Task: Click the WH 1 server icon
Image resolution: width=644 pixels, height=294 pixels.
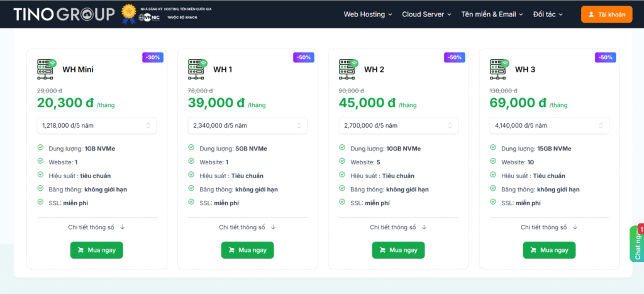Action: (x=197, y=69)
